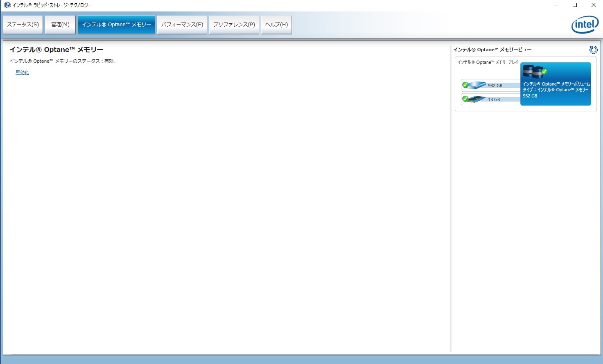Click the インテル Optane メモリービュー heading
Screen dimensions: 603x364
[x=492, y=50]
